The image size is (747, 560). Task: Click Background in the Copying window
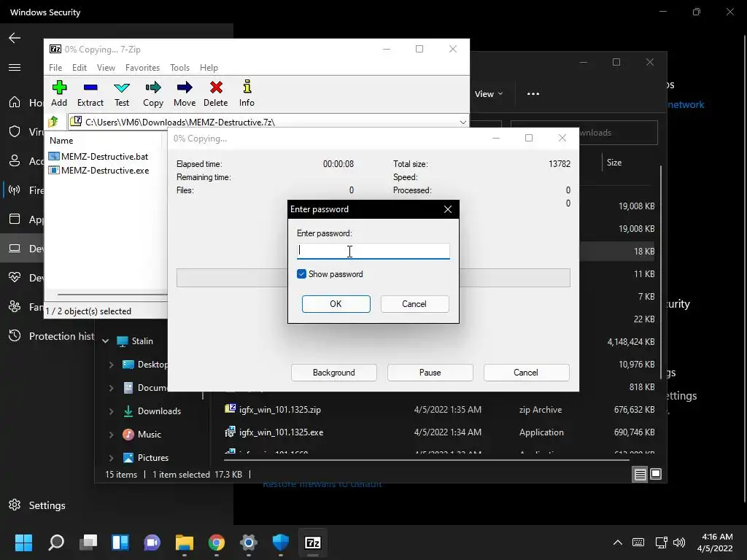click(334, 373)
